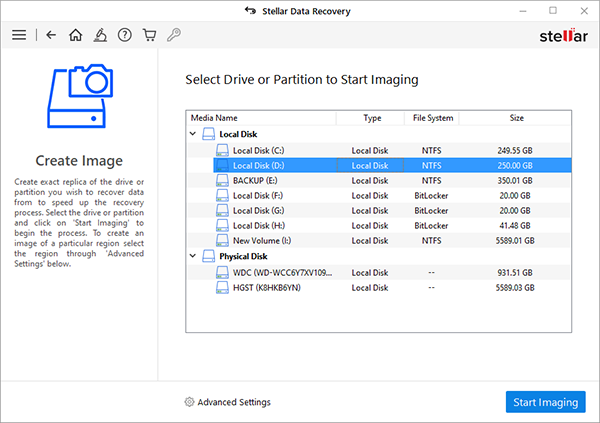Collapse the Physical Disk group

[x=193, y=256]
